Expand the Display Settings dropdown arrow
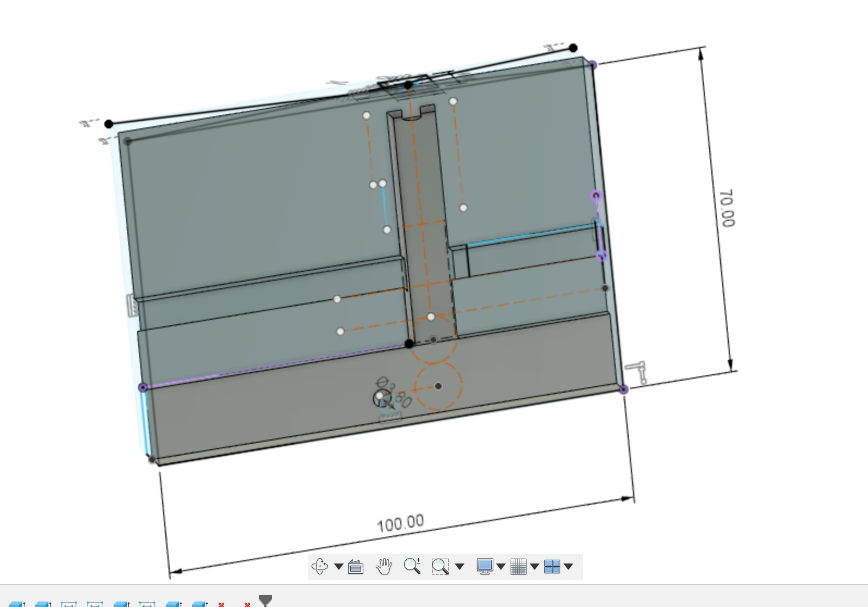This screenshot has width=868, height=607. click(x=501, y=567)
